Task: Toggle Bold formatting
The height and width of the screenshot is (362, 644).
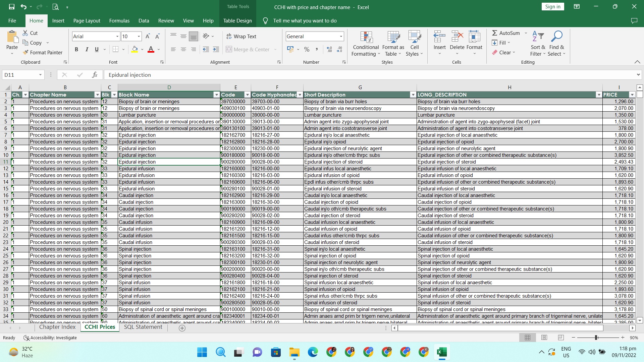Action: click(76, 49)
